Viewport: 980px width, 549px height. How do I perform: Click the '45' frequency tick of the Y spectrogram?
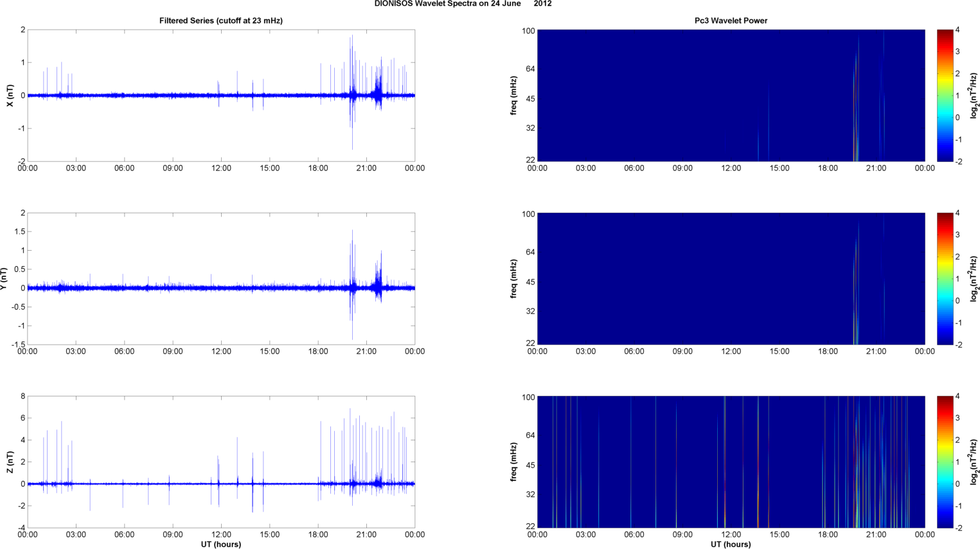pyautogui.click(x=530, y=282)
